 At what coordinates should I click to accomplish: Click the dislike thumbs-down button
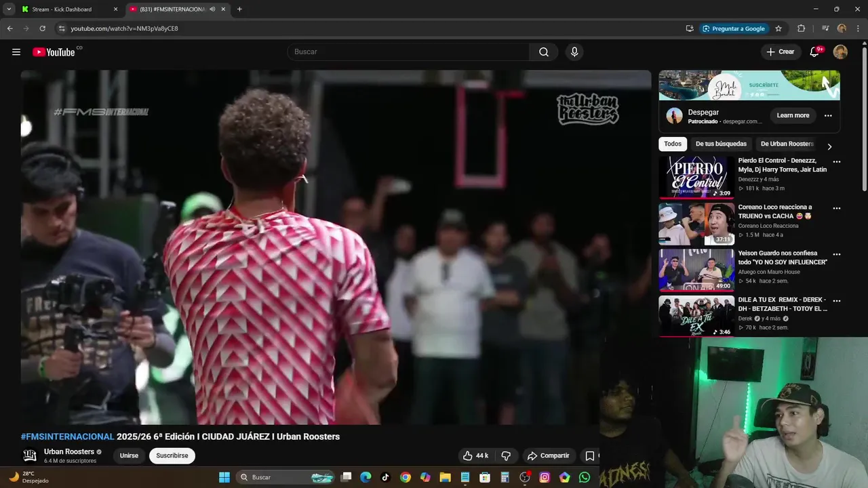point(506,455)
